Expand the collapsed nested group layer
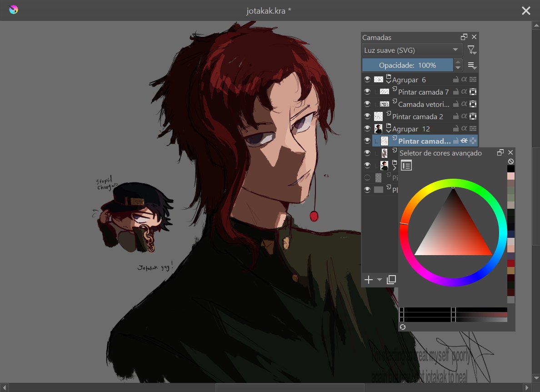Viewport: 540px width, 392px height. click(395, 168)
